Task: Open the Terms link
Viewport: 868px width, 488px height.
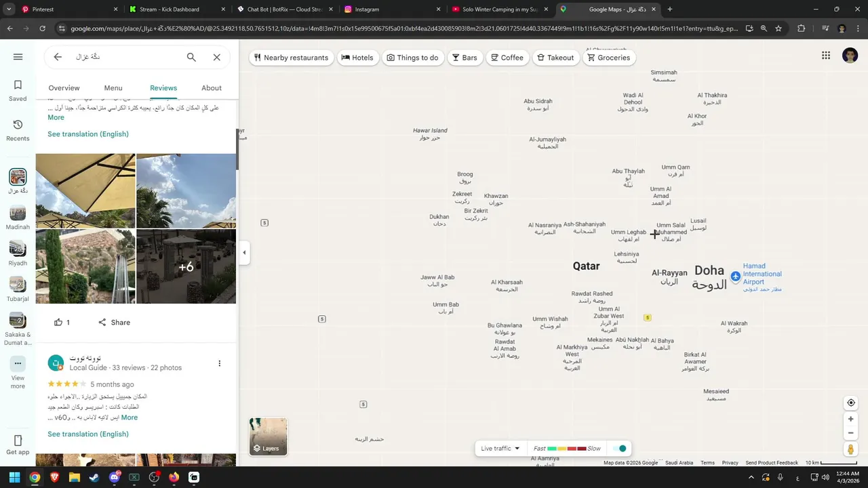Action: pyautogui.click(x=707, y=463)
